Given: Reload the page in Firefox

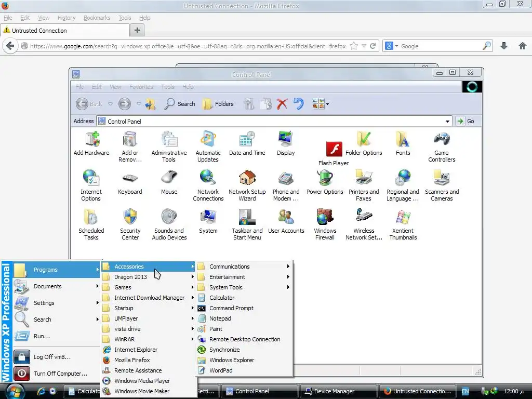Looking at the screenshot, I should [x=373, y=46].
